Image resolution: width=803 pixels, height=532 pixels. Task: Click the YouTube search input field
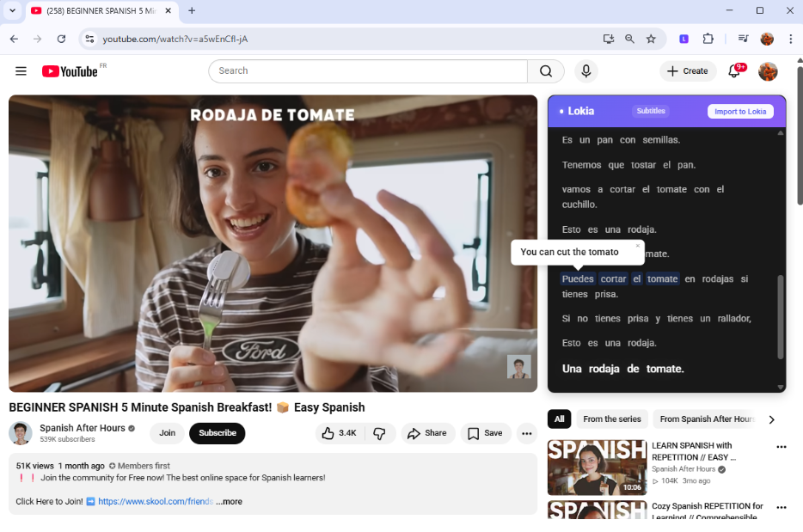[x=368, y=71]
